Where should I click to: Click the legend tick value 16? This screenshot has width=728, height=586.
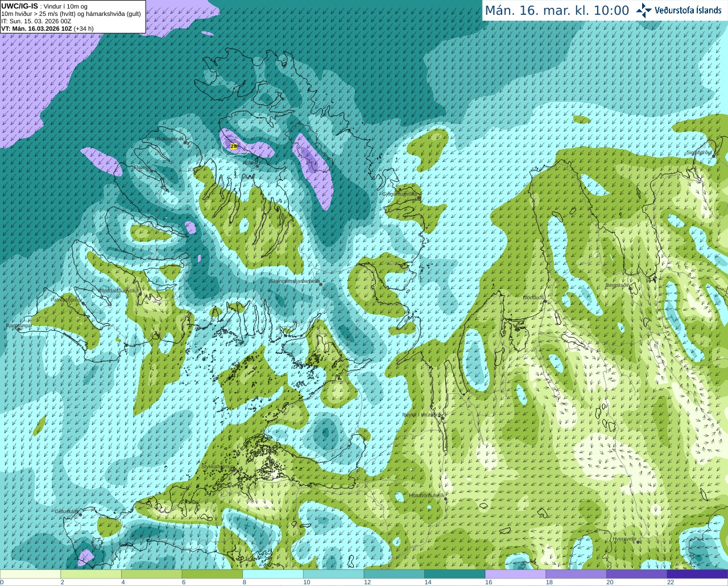pos(488,582)
